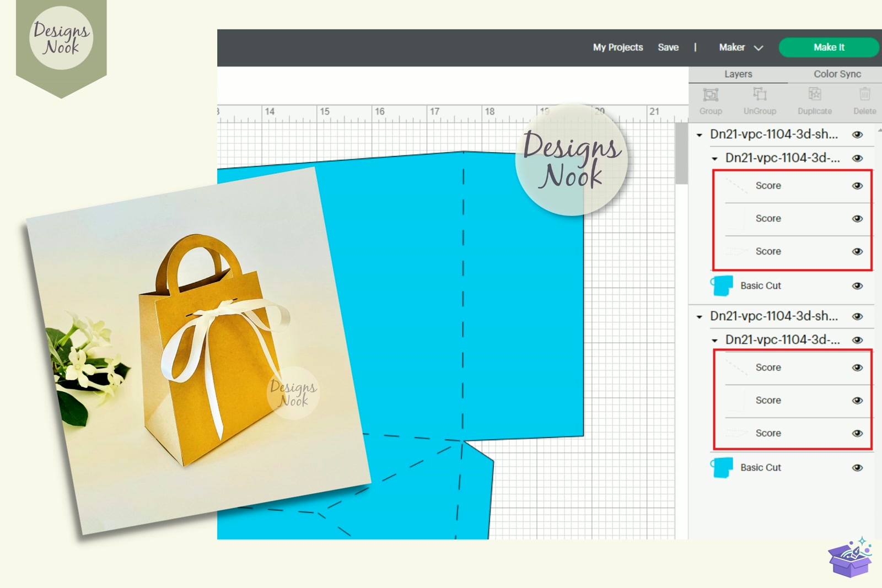Hide the third Score layer in upper group
The width and height of the screenshot is (882, 588).
tap(857, 251)
